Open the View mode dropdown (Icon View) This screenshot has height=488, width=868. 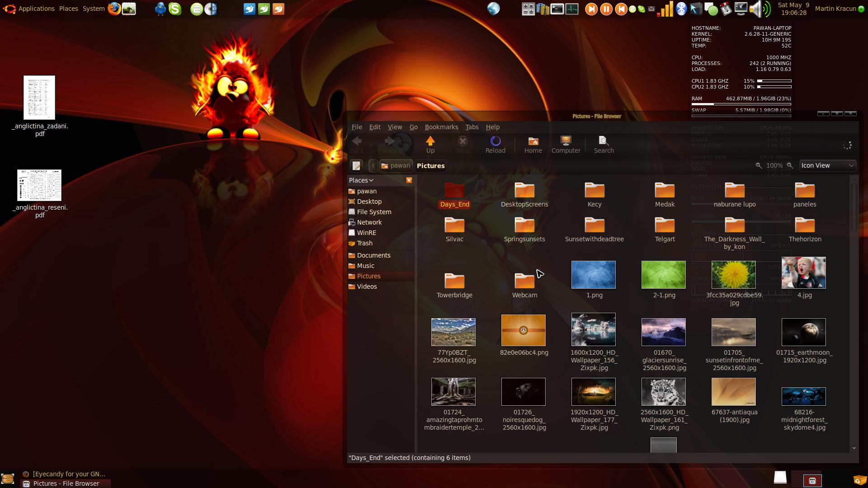click(827, 166)
